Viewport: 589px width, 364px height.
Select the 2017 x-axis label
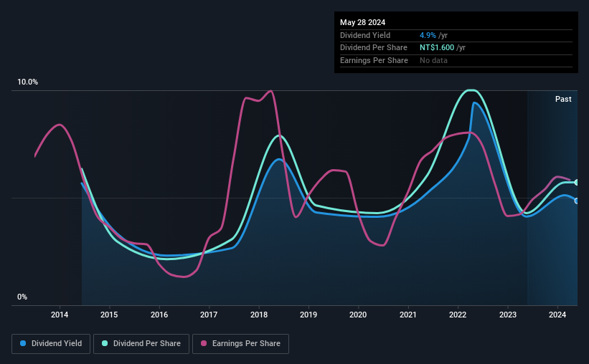tap(209, 315)
